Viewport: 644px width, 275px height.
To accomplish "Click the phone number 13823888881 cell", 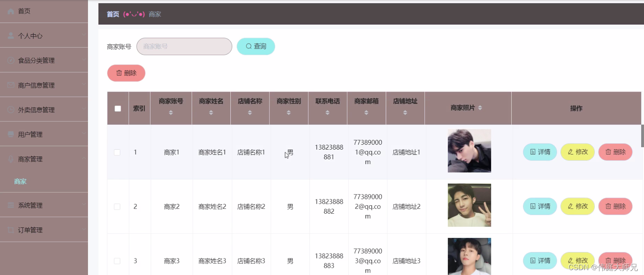I will point(329,152).
